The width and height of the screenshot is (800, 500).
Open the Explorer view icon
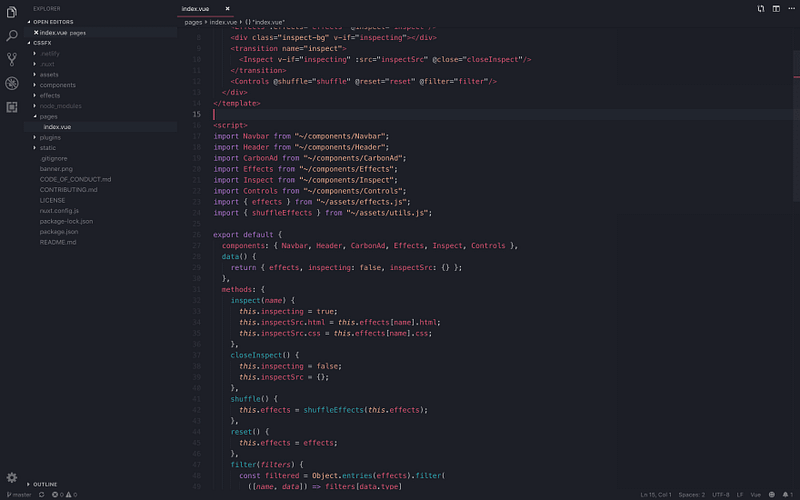click(11, 12)
